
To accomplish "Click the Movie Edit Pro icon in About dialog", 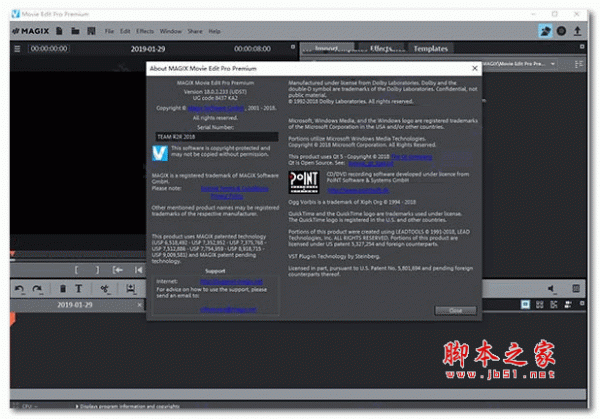I will [x=160, y=153].
